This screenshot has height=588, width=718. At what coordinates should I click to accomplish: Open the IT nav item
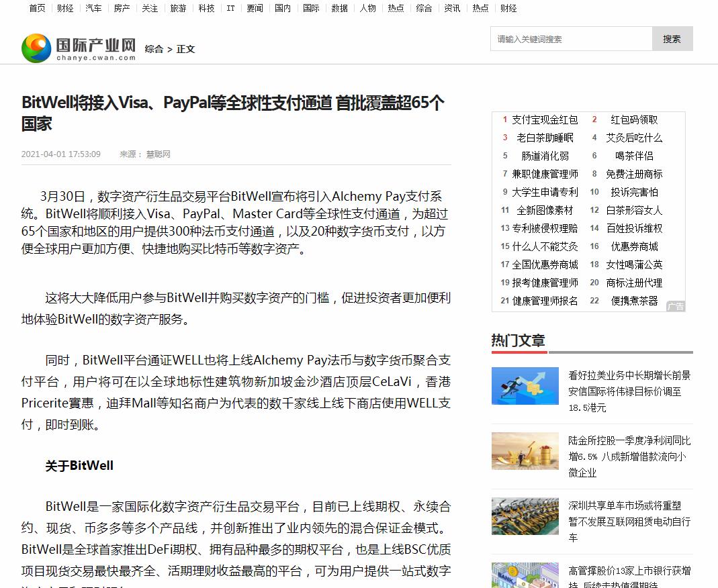pyautogui.click(x=231, y=8)
